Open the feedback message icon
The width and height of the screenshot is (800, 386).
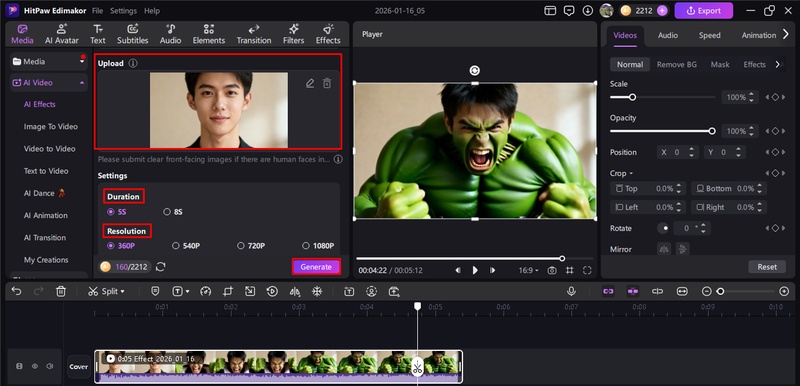569,11
